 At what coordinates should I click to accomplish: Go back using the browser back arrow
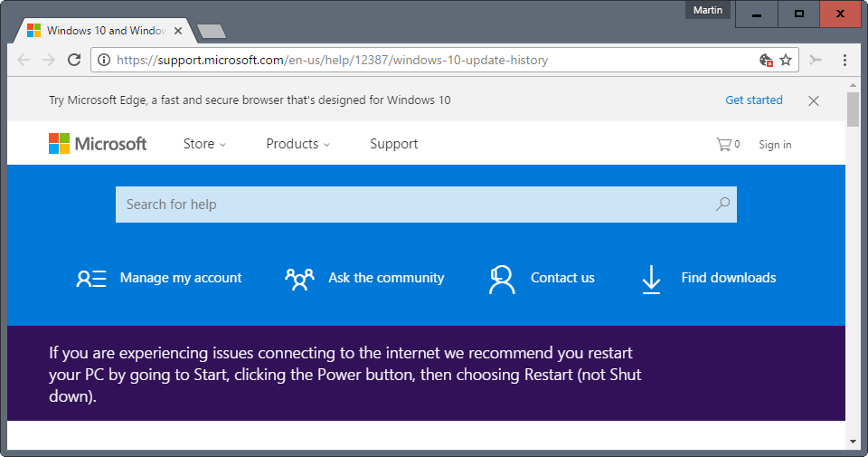point(24,60)
